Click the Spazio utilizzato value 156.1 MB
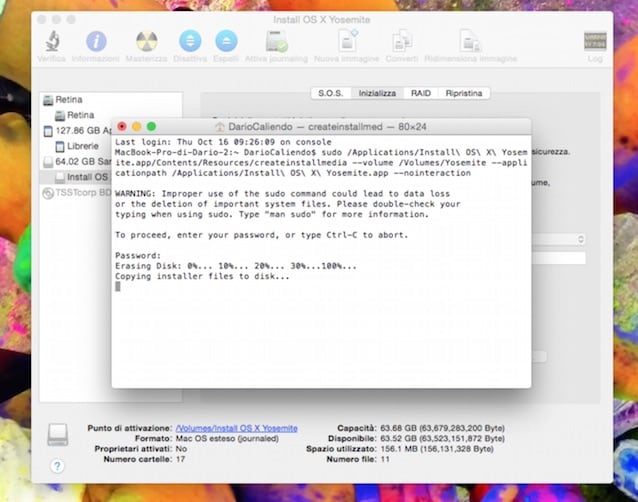 tap(437, 449)
